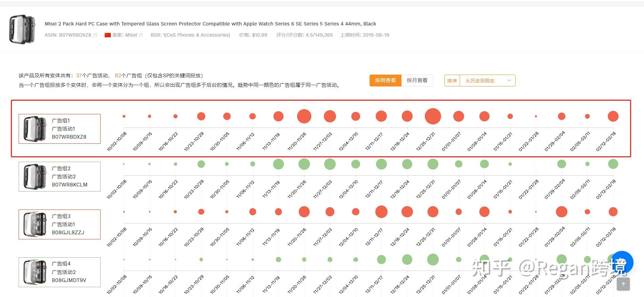Click the BSR Cell Phones & Accessories text
This screenshot has height=297, width=644.
click(190, 35)
